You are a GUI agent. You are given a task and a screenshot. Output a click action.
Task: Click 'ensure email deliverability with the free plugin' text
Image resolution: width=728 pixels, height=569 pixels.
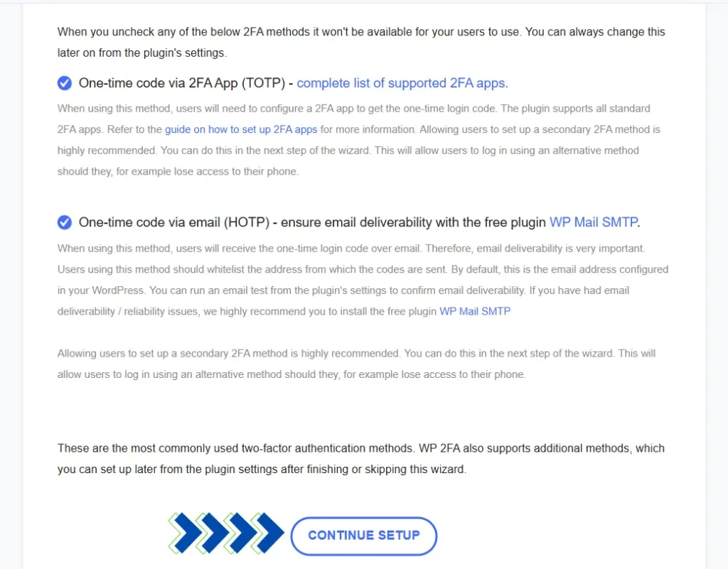tap(413, 222)
